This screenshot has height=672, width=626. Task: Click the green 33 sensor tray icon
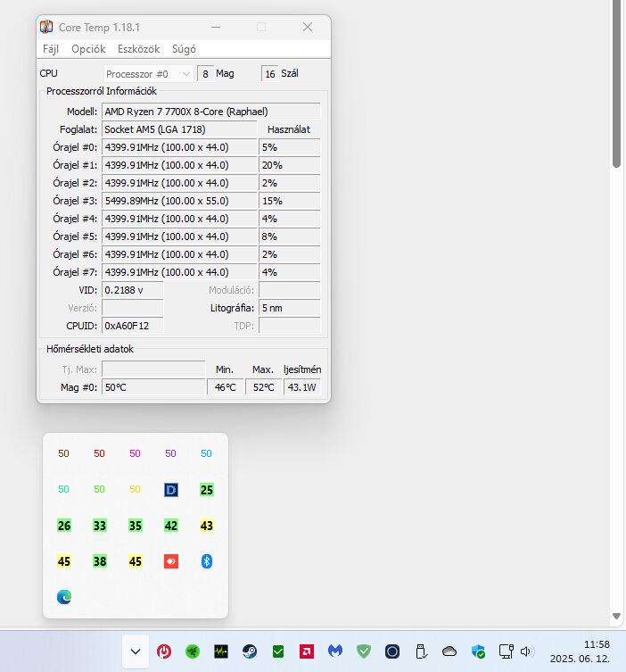[x=99, y=526]
